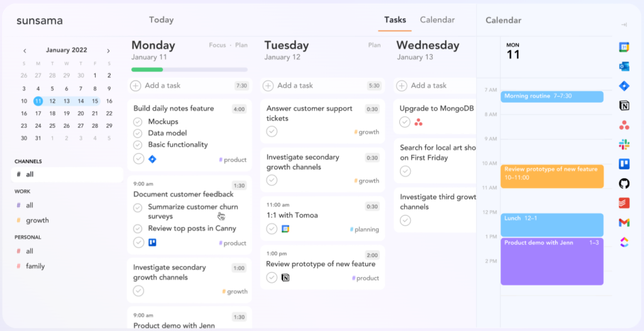Open the Todoist integration icon in right sidebar
644x331 pixels.
click(x=624, y=203)
